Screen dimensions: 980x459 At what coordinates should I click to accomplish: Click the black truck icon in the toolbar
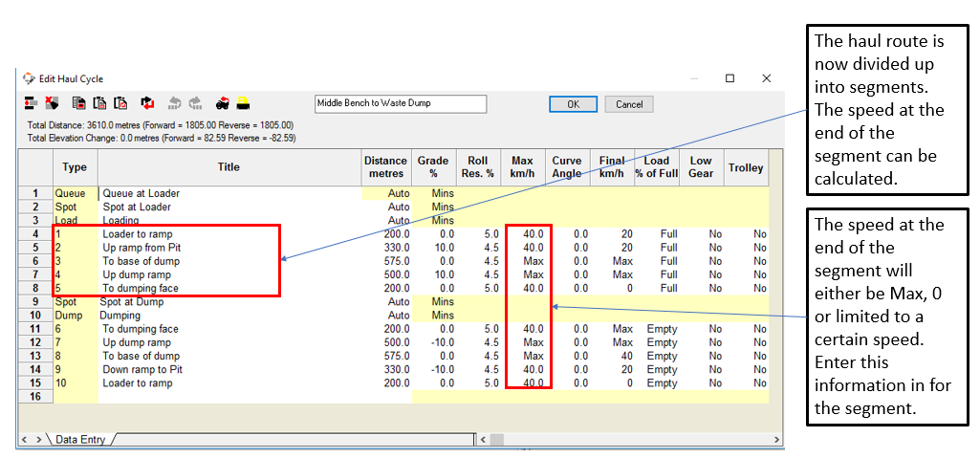(223, 104)
